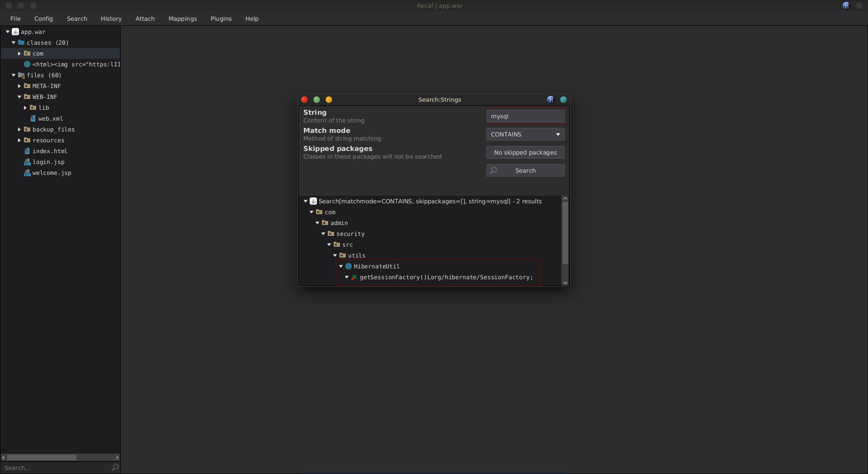
Task: Click the login.jsp file icon
Action: pyautogui.click(x=27, y=162)
